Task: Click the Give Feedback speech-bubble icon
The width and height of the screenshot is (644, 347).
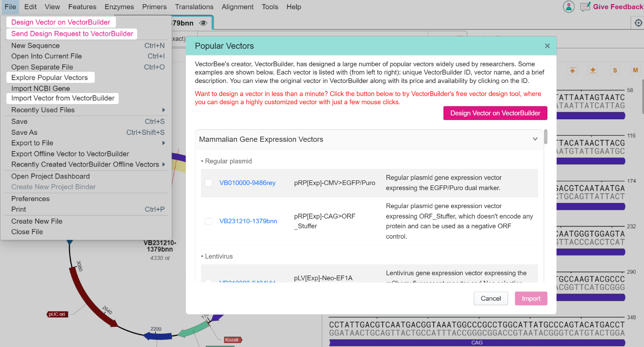Action: click(x=585, y=6)
